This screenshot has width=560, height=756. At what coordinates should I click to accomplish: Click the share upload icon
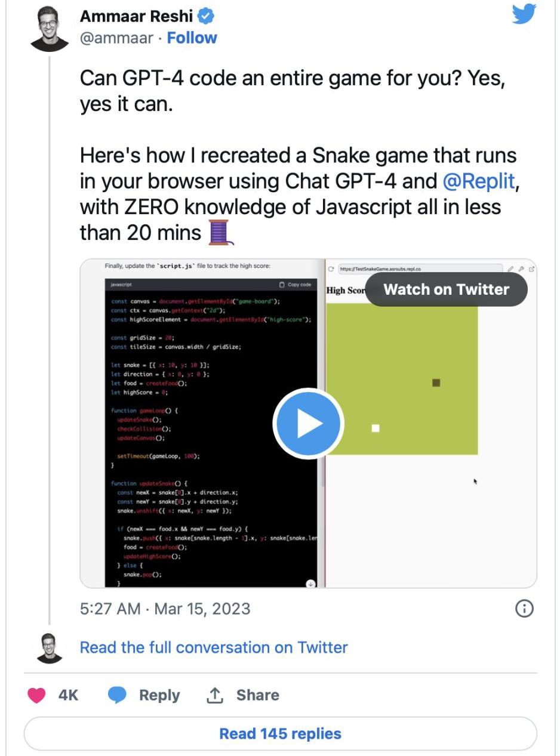coord(214,695)
